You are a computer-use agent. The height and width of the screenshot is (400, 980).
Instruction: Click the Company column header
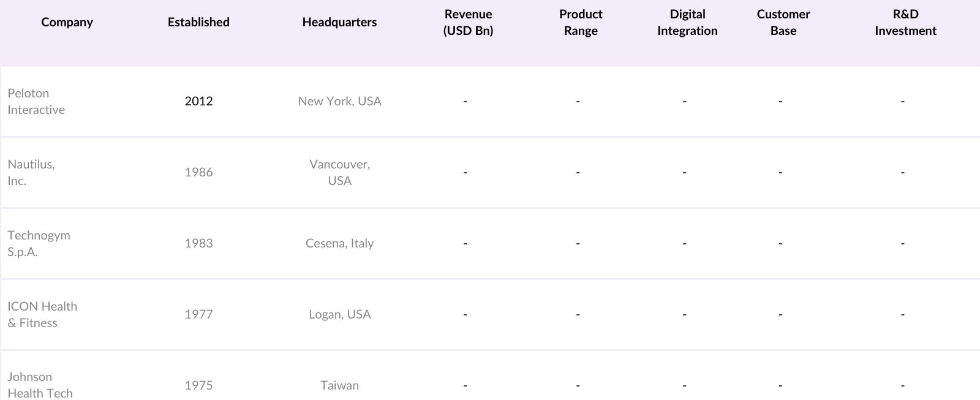point(67,23)
